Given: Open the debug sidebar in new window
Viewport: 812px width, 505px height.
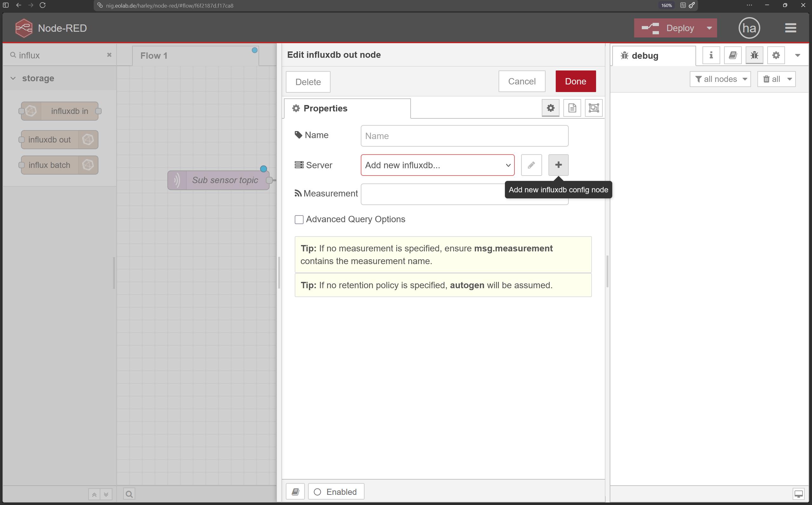Looking at the screenshot, I should tap(799, 494).
